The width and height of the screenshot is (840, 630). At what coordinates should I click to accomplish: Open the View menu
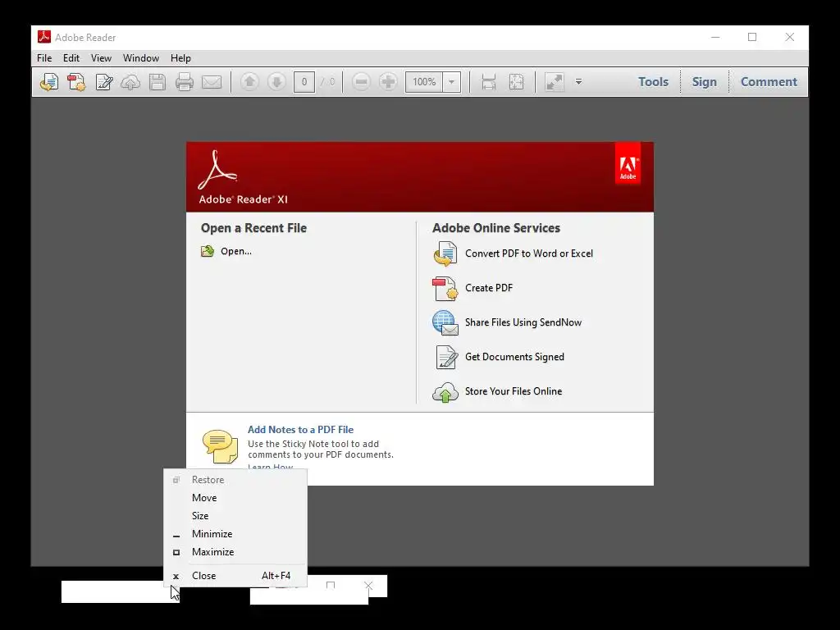[101, 58]
